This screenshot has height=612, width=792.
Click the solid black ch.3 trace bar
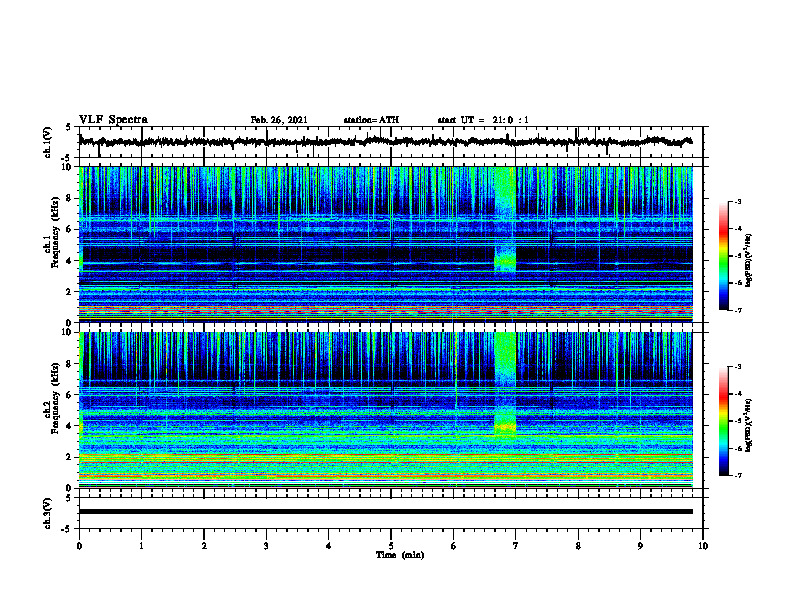pos(386,512)
